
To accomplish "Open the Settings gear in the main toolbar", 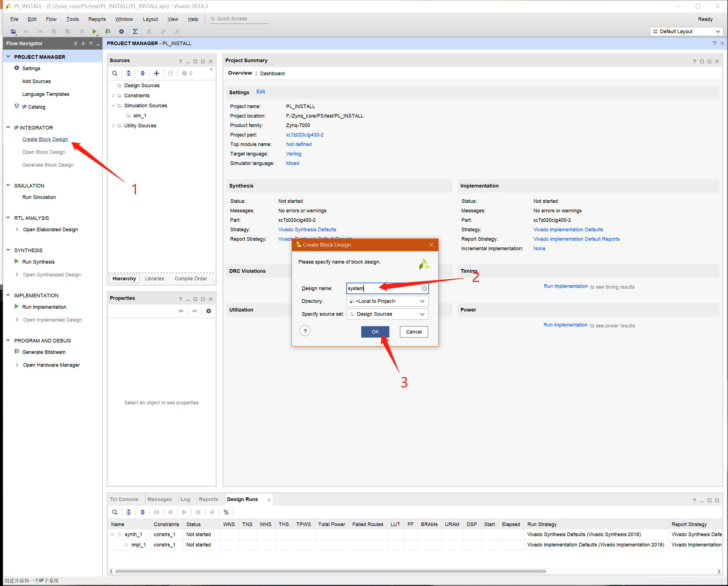I will [x=121, y=31].
